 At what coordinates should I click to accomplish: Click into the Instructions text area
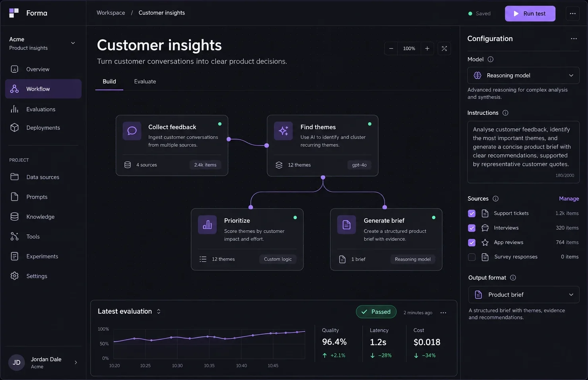pos(524,152)
